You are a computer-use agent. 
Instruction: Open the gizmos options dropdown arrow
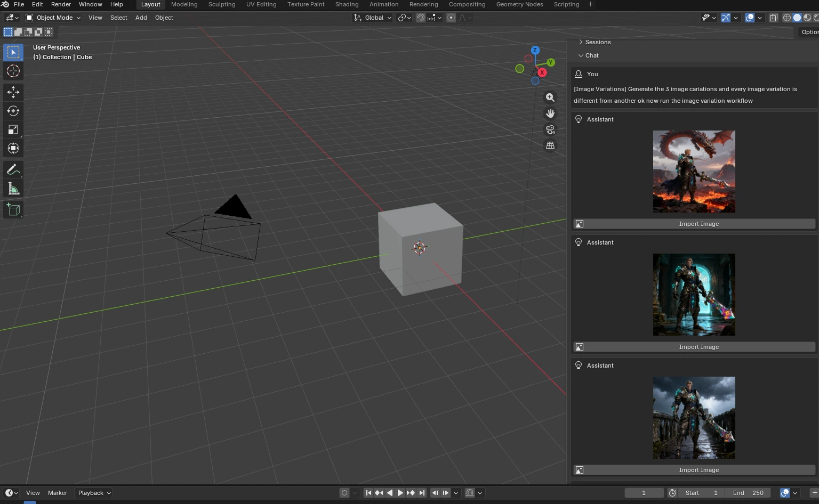[x=736, y=18]
